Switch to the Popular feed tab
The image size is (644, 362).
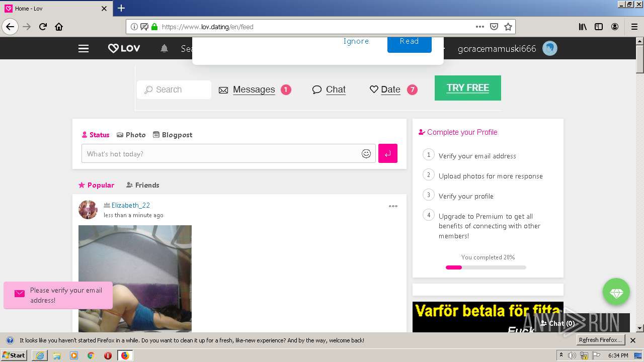click(x=96, y=185)
